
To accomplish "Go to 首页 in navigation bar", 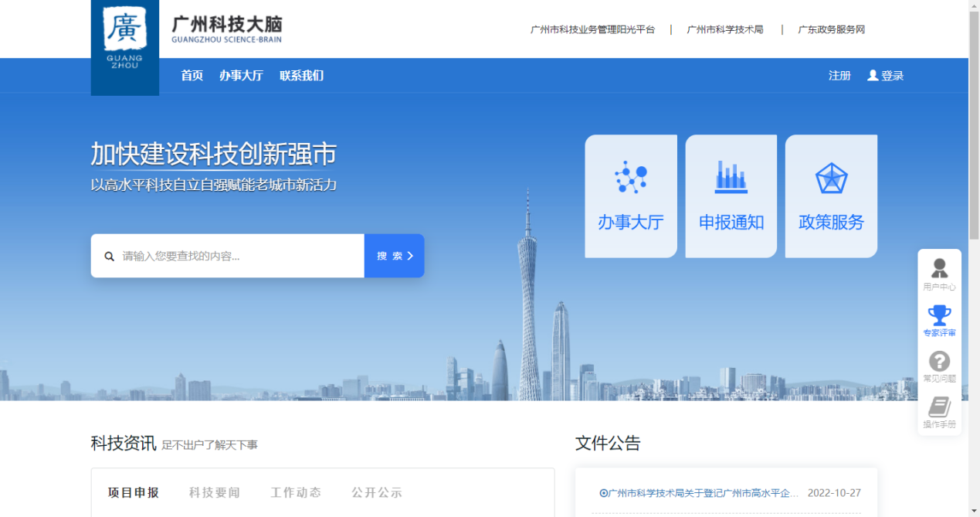I will point(192,76).
